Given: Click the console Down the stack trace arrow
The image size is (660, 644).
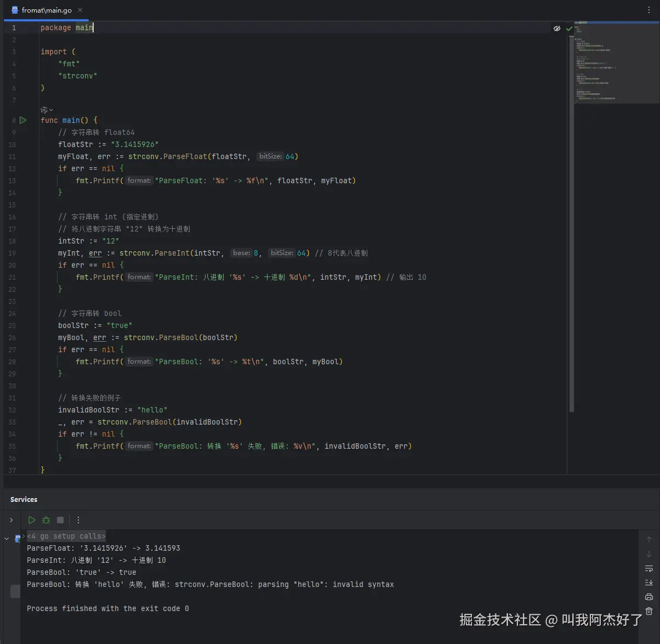Looking at the screenshot, I should pos(649,554).
